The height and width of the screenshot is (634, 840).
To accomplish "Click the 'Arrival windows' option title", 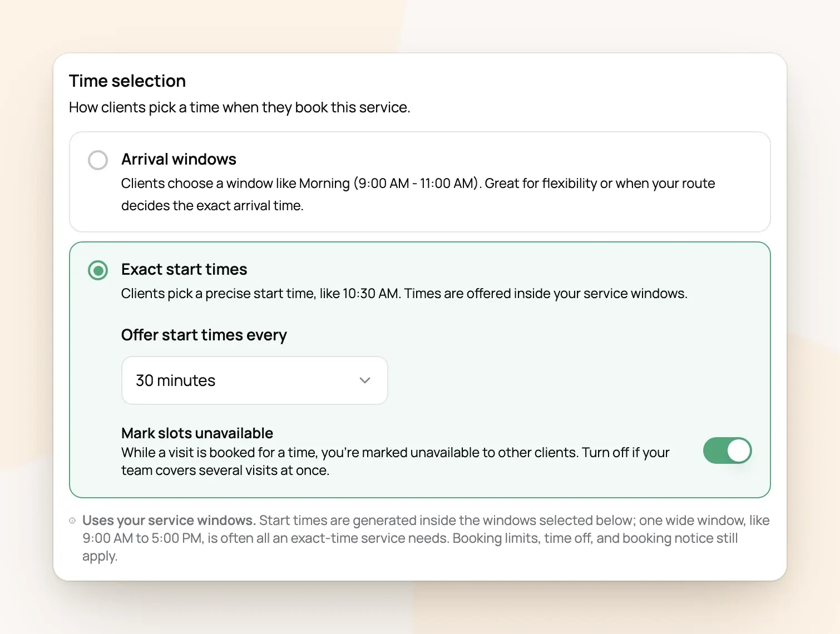I will [179, 160].
